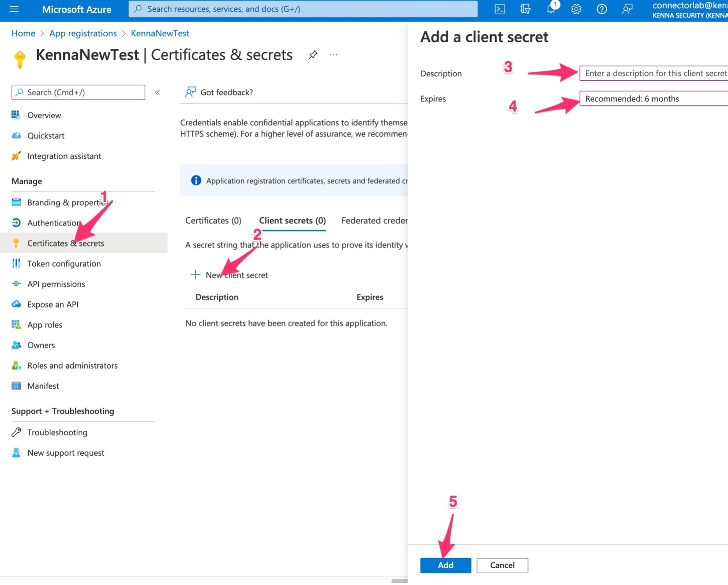The width and height of the screenshot is (728, 585).
Task: Click the Token configuration icon
Action: [x=16, y=263]
